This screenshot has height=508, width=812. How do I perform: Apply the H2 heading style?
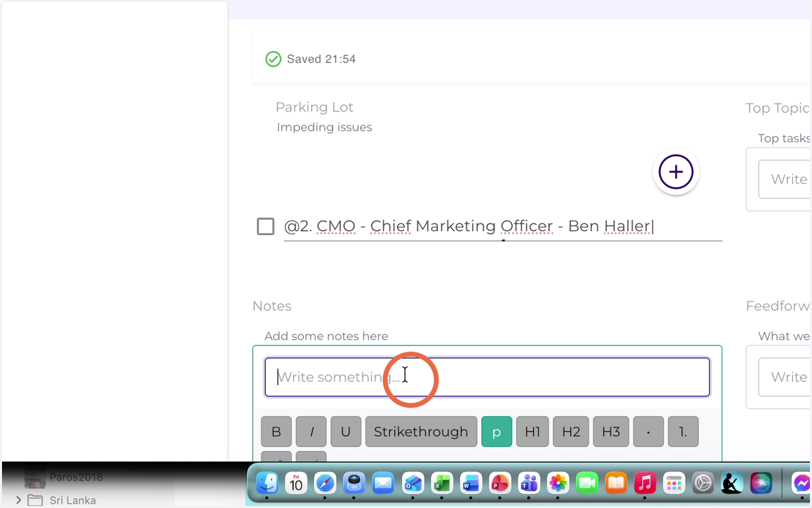(x=571, y=432)
